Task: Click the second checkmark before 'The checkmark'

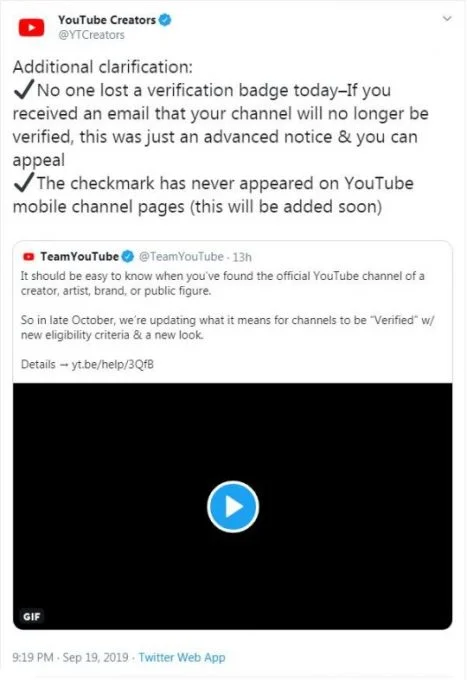Action: 23,183
